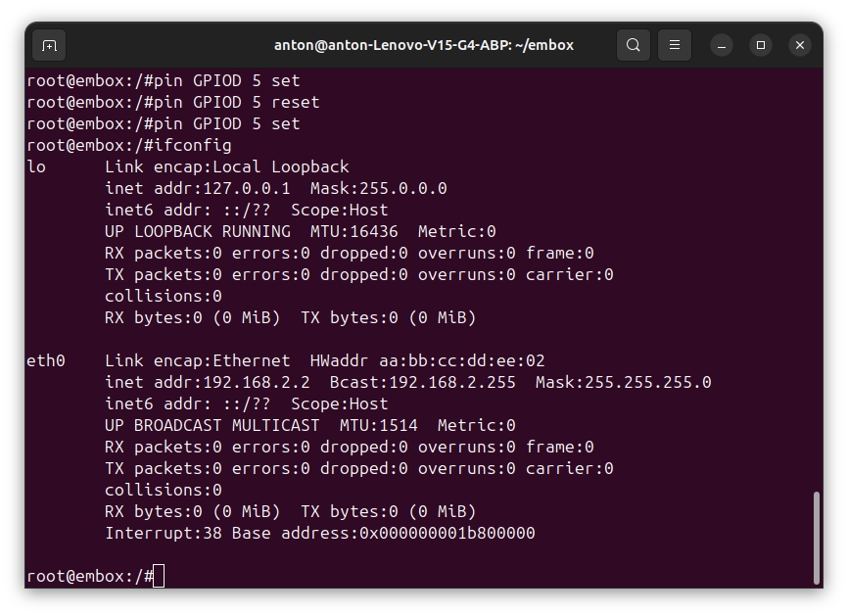848x616 pixels.
Task: Maximize the terminal window
Action: point(761,45)
